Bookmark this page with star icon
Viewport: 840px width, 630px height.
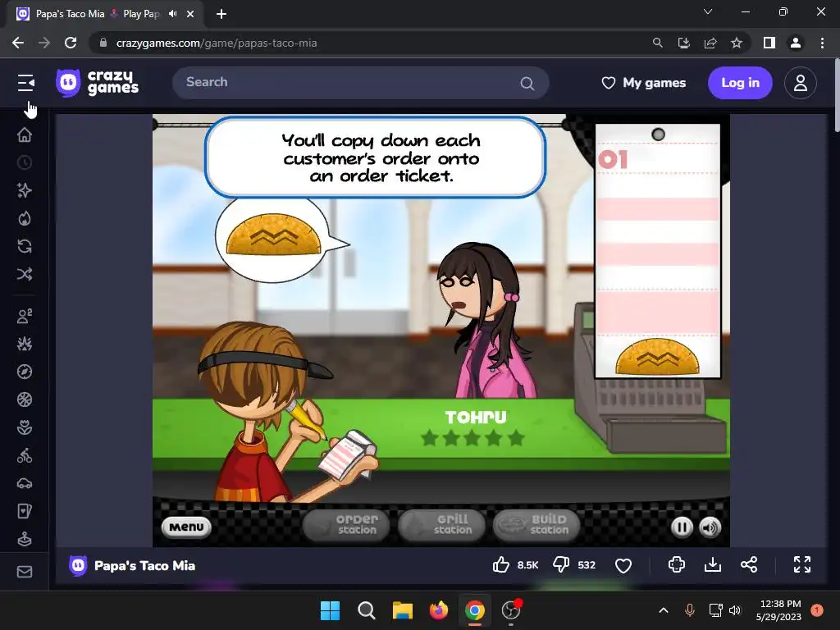pos(737,43)
